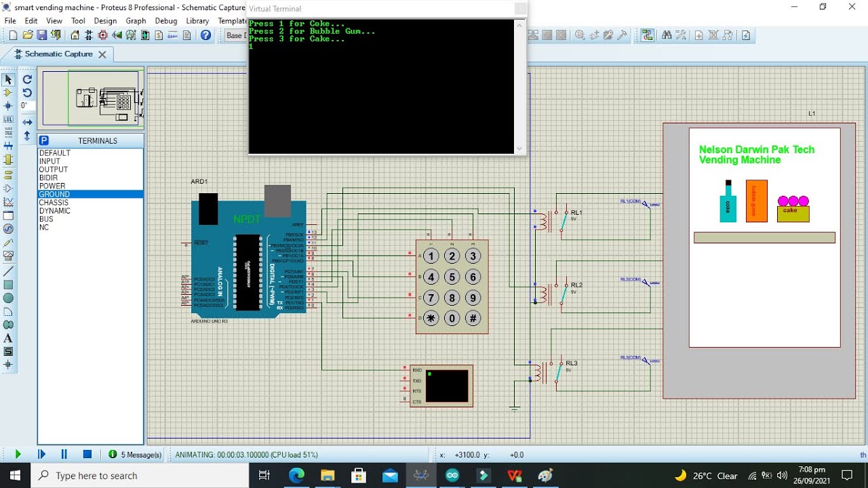
Task: Open the Graph menu
Action: pos(136,21)
